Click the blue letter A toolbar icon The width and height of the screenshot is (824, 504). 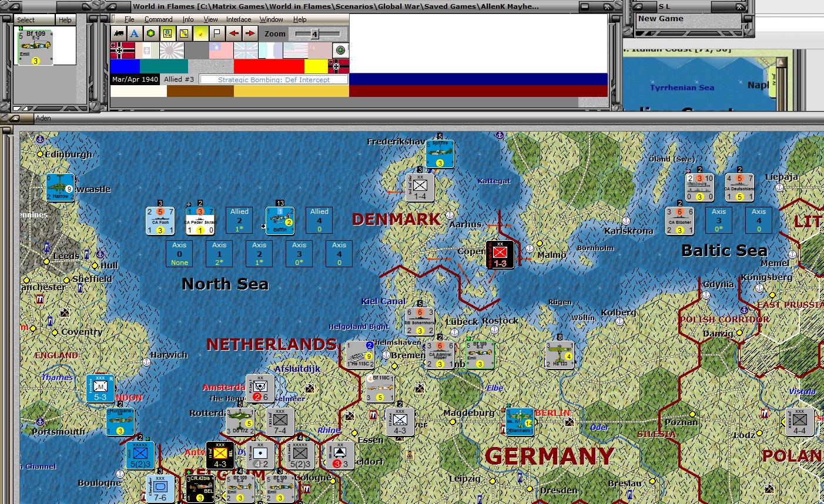tap(135, 33)
